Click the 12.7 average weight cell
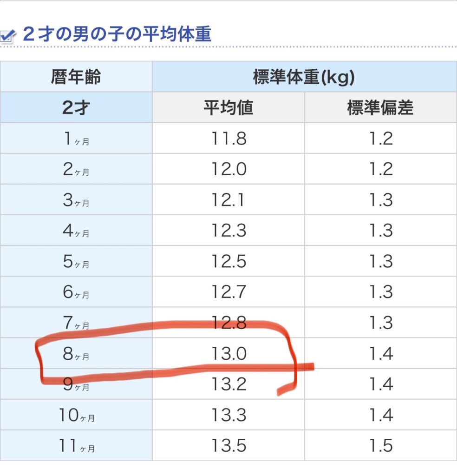Viewport: 457px width, 476px height. (x=228, y=292)
